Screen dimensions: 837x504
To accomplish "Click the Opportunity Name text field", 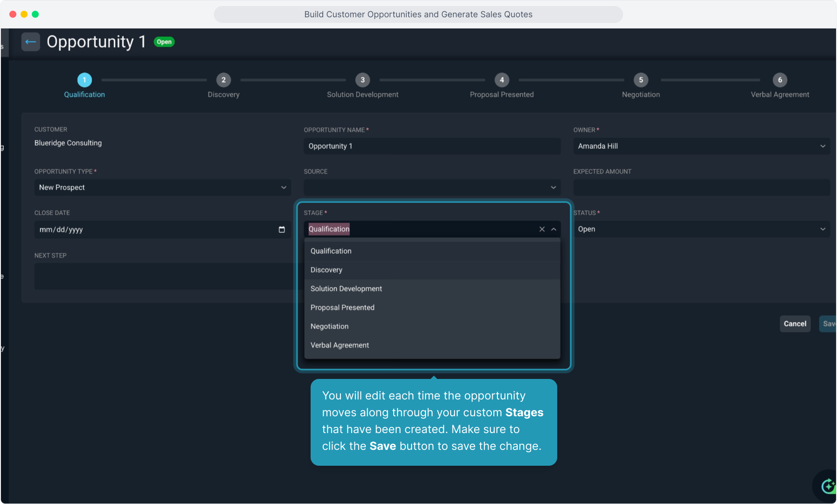I will pyautogui.click(x=432, y=146).
